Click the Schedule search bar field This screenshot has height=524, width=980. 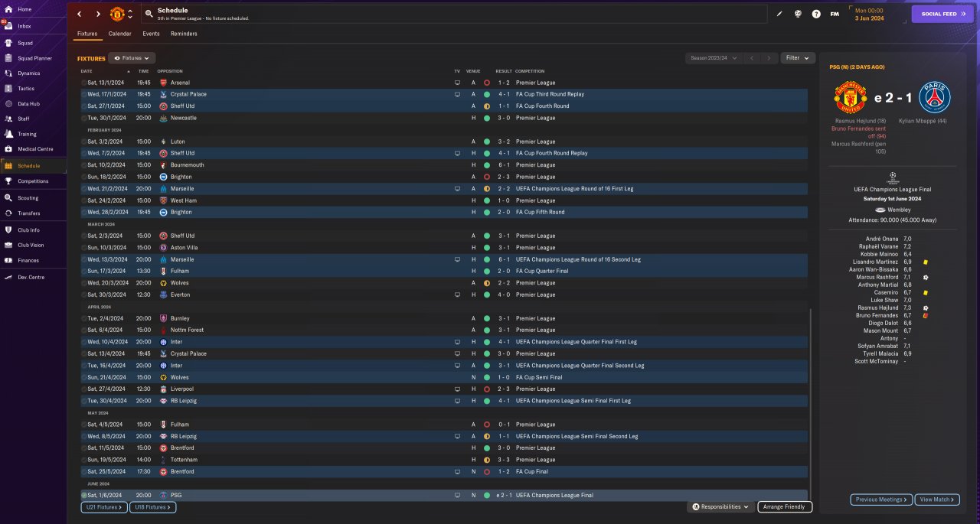point(453,14)
